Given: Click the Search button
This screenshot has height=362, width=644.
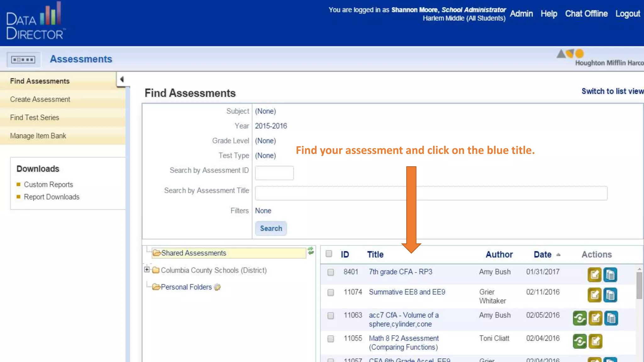Looking at the screenshot, I should point(271,228).
